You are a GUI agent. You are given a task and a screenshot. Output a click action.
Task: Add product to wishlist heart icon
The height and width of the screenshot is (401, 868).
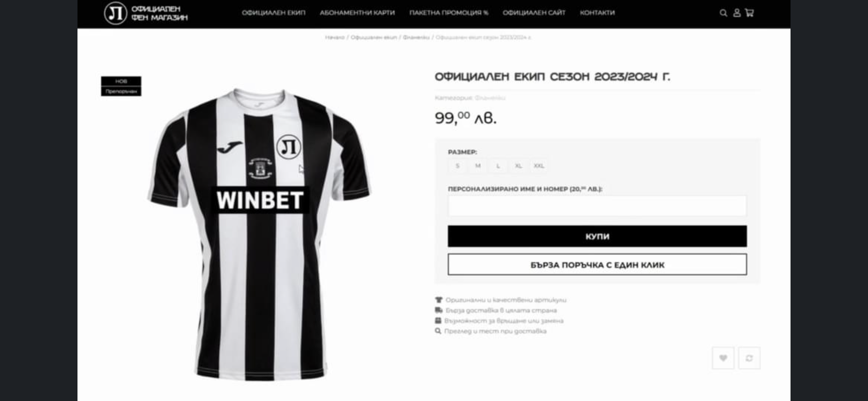click(x=723, y=358)
